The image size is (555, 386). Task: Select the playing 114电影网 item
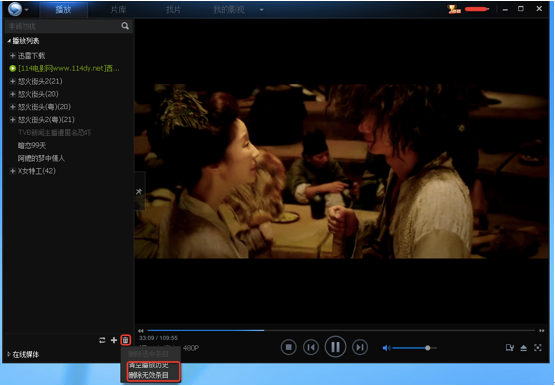point(69,68)
